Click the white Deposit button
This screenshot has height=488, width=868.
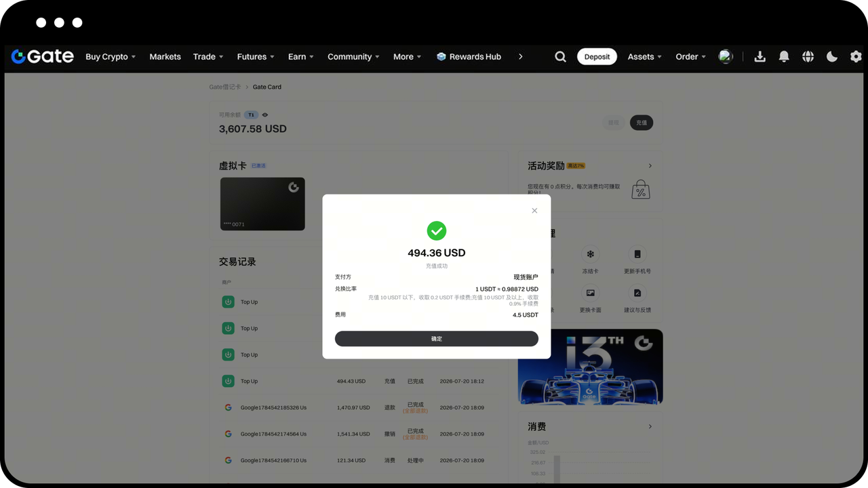click(x=597, y=57)
